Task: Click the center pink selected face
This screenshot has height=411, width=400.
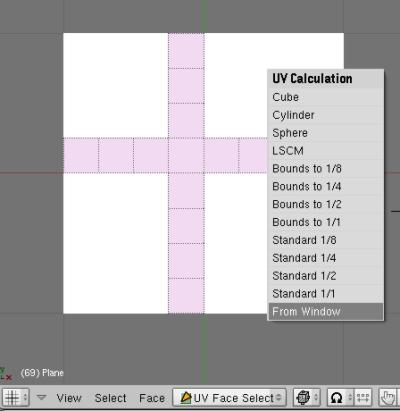Action: click(x=186, y=155)
